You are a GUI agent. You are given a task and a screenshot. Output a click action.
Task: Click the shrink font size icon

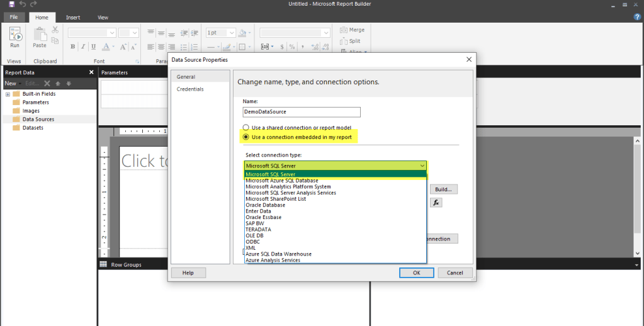click(133, 47)
